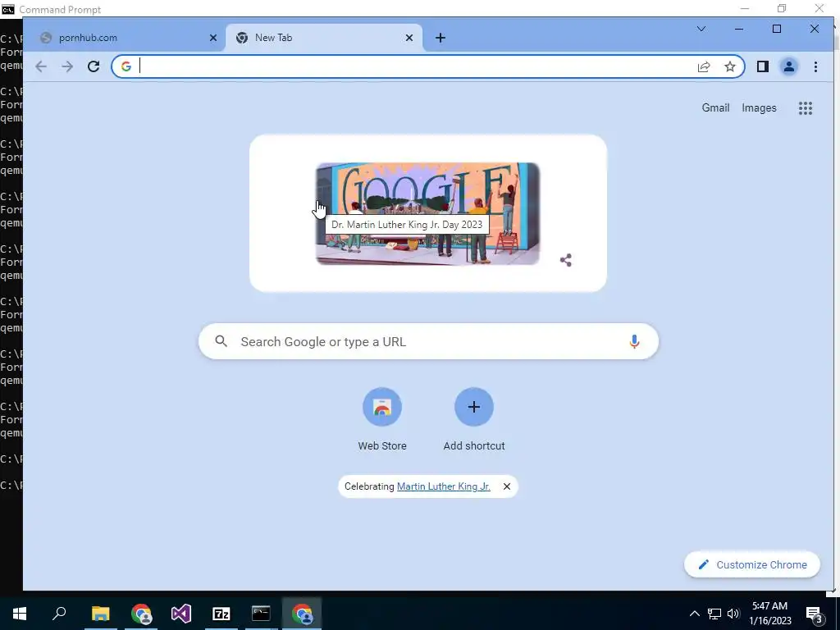Show hidden system tray icons
840x630 pixels.
[694, 614]
